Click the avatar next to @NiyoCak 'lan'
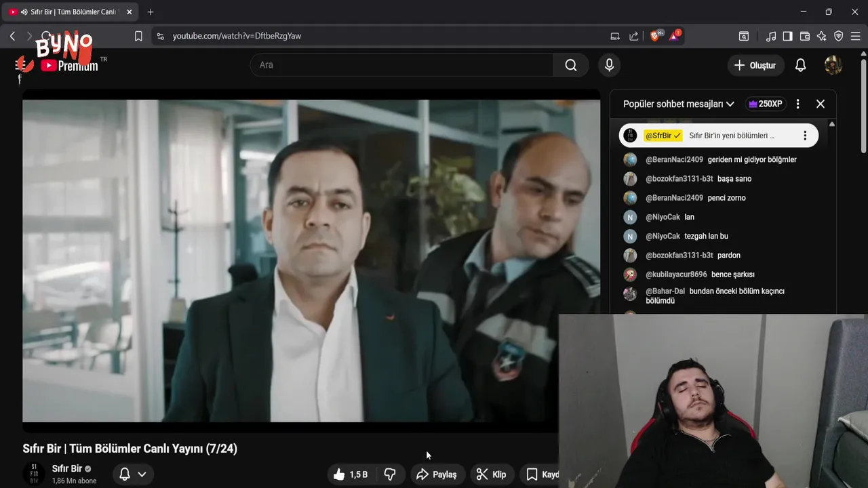This screenshot has width=868, height=488. (630, 217)
